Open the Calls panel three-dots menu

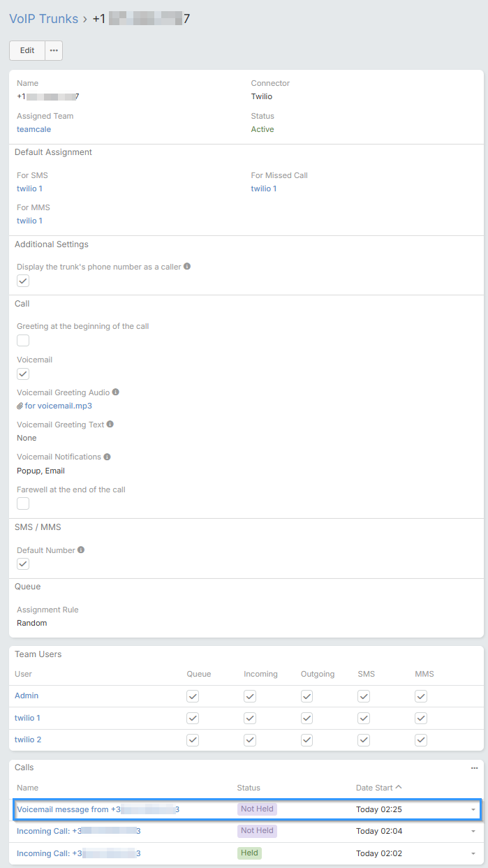click(474, 767)
